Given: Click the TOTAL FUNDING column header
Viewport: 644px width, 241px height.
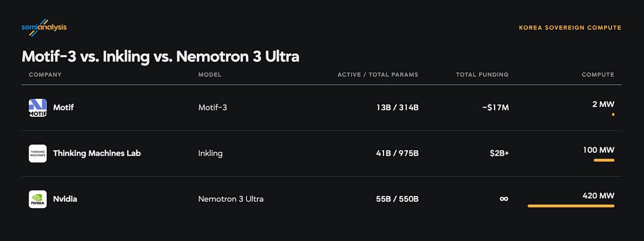Looking at the screenshot, I should 482,75.
